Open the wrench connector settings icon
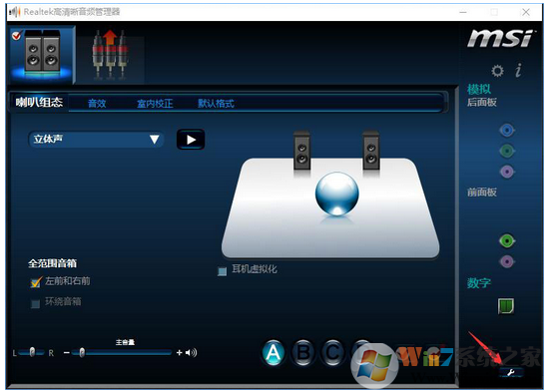This screenshot has height=392, width=548. click(x=511, y=372)
